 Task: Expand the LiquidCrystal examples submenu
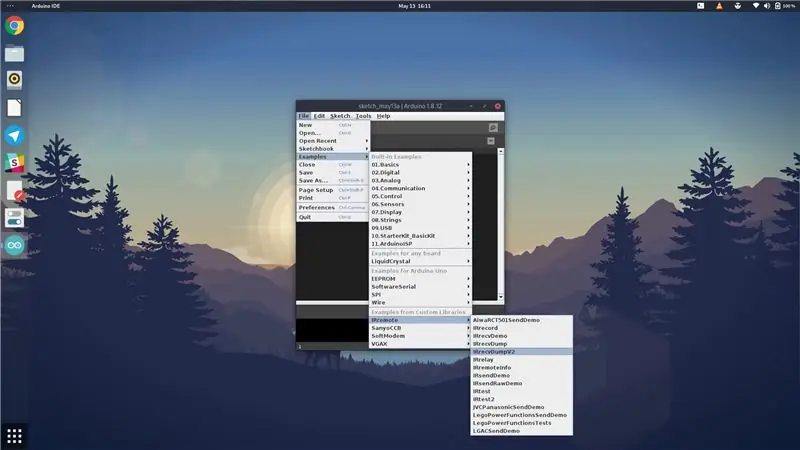[420, 261]
